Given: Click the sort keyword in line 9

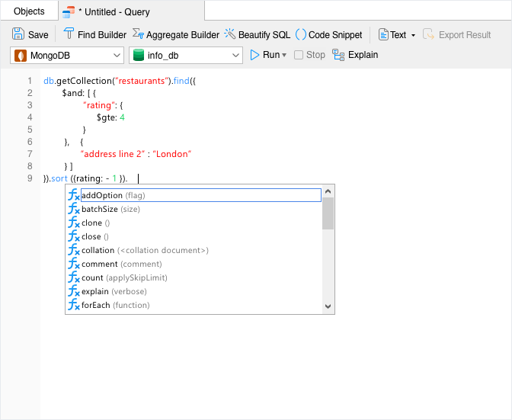Looking at the screenshot, I should (59, 178).
